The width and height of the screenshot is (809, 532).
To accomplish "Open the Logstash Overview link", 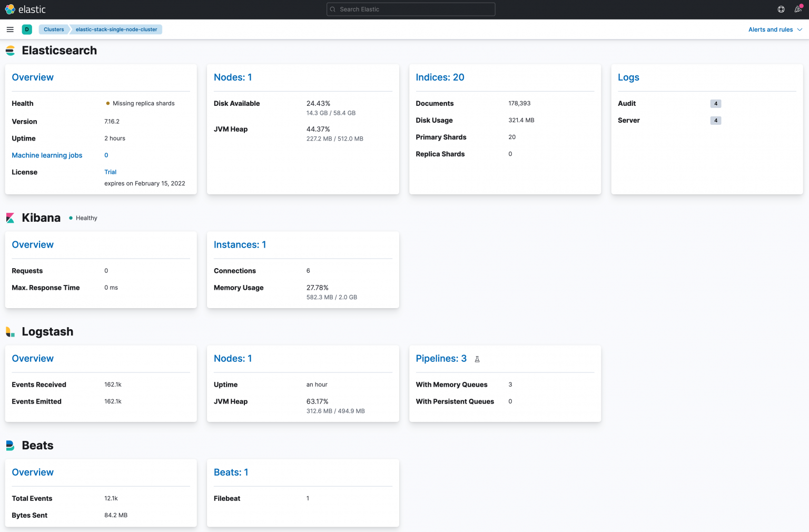I will point(33,359).
